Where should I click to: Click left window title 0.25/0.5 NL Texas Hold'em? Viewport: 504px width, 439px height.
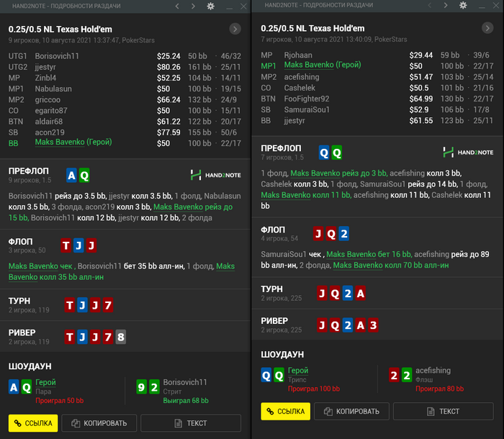[x=60, y=30]
